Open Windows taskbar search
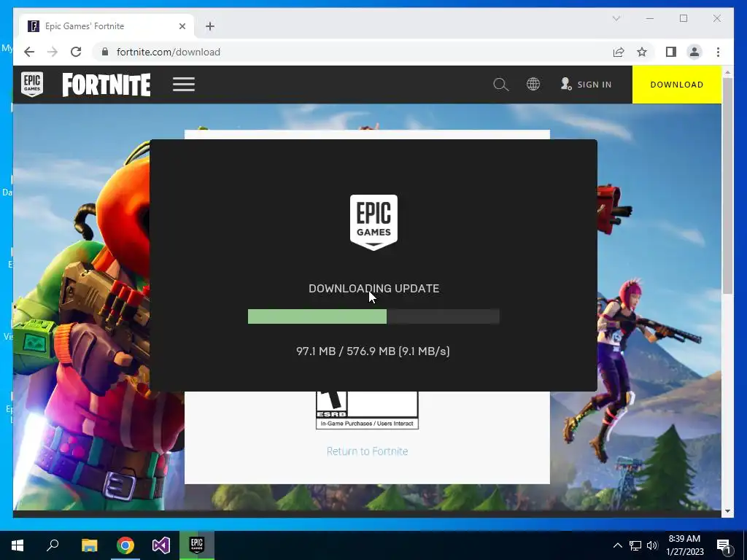Image resolution: width=747 pixels, height=560 pixels. coord(53,545)
